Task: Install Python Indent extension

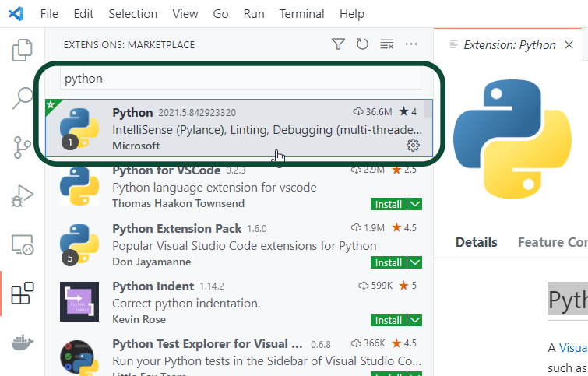Action: pos(388,320)
